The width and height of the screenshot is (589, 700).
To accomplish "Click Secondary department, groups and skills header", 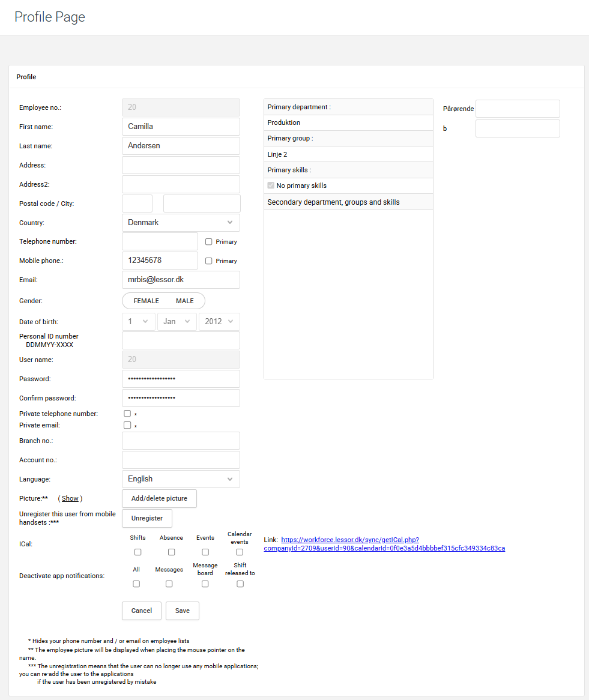I will click(x=348, y=202).
